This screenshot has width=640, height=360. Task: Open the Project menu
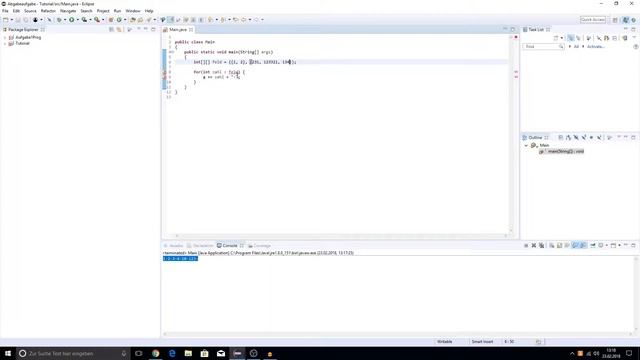(103, 11)
